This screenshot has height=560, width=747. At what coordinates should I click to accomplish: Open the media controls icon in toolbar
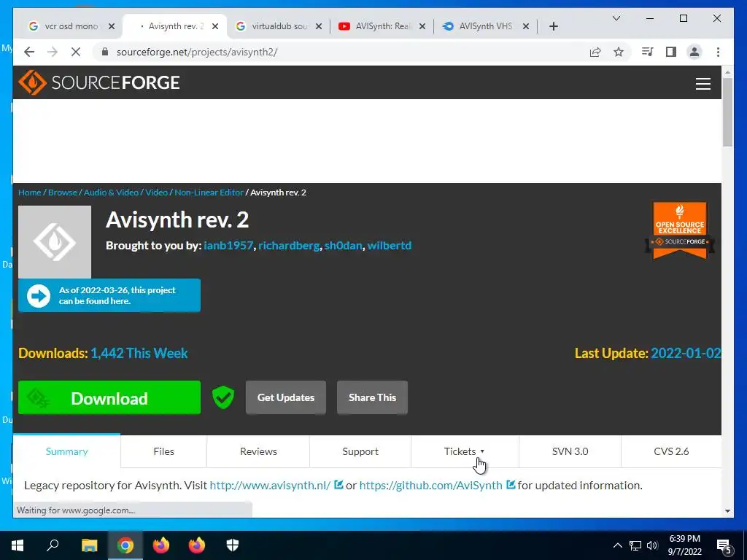pyautogui.click(x=647, y=52)
